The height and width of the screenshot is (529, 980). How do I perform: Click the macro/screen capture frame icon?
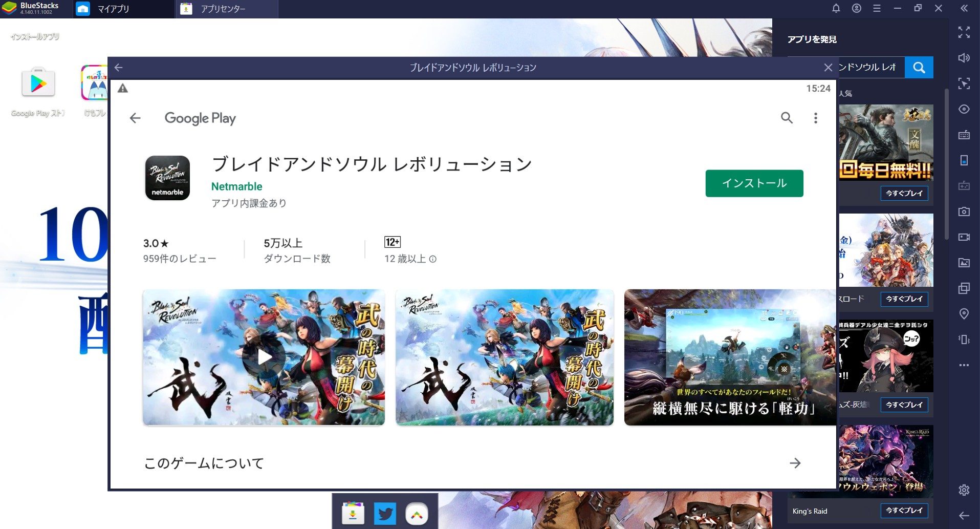(964, 83)
